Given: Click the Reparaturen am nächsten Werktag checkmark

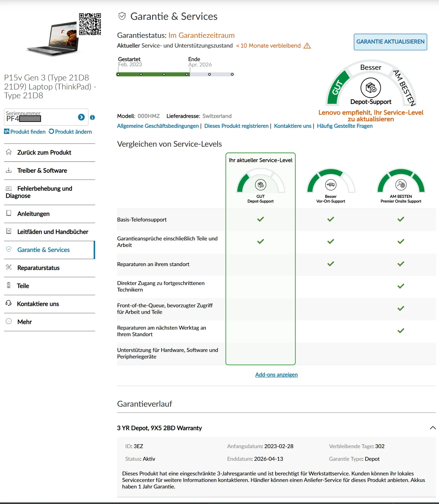Looking at the screenshot, I should (401, 331).
